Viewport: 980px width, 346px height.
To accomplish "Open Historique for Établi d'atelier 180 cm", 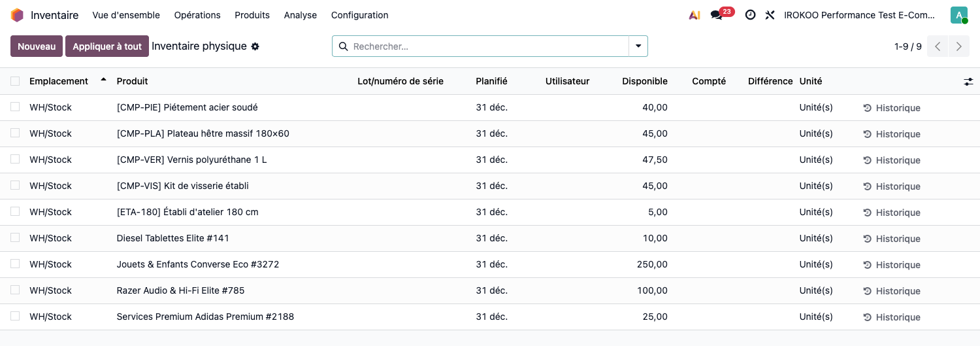I will coord(892,213).
